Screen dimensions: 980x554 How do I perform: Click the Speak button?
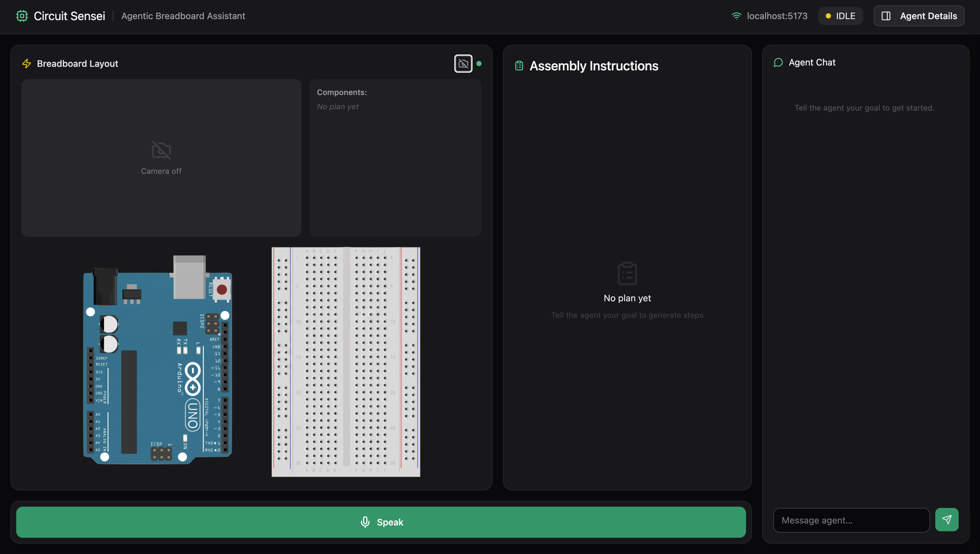point(381,522)
